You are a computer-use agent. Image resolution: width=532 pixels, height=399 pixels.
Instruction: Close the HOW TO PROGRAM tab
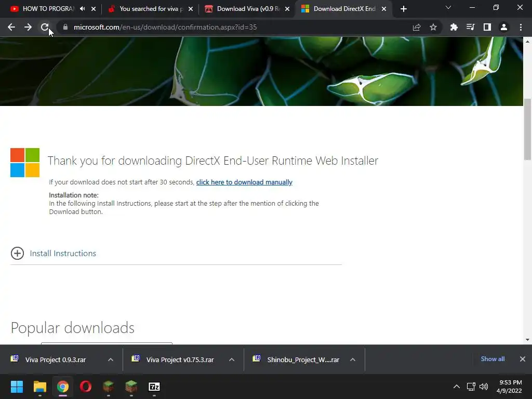click(x=94, y=9)
